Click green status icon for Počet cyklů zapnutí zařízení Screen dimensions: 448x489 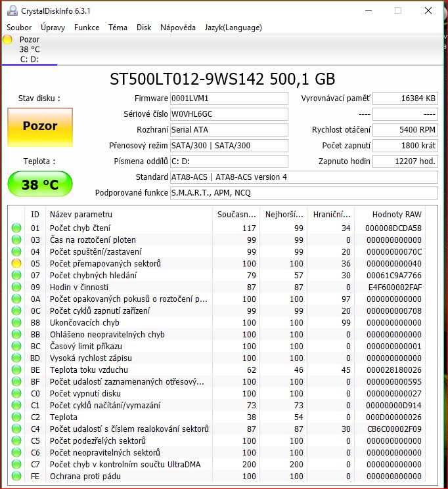[16, 311]
